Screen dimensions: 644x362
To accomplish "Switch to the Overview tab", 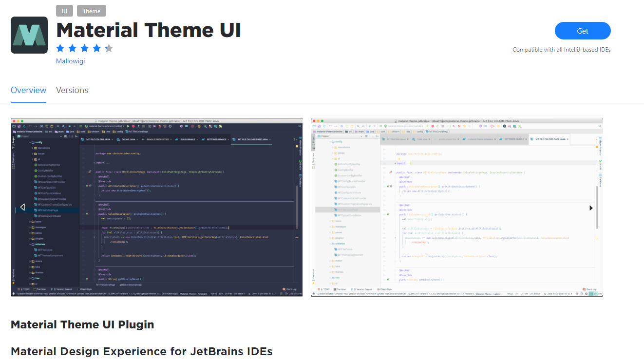I will click(x=28, y=90).
